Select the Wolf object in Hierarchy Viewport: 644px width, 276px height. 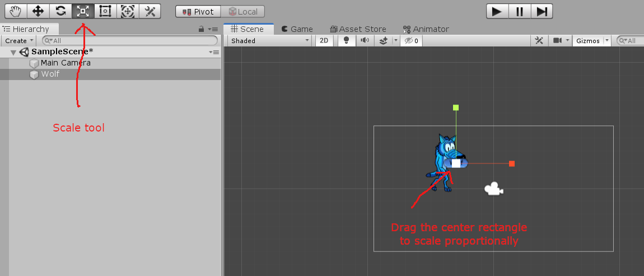coord(110,74)
